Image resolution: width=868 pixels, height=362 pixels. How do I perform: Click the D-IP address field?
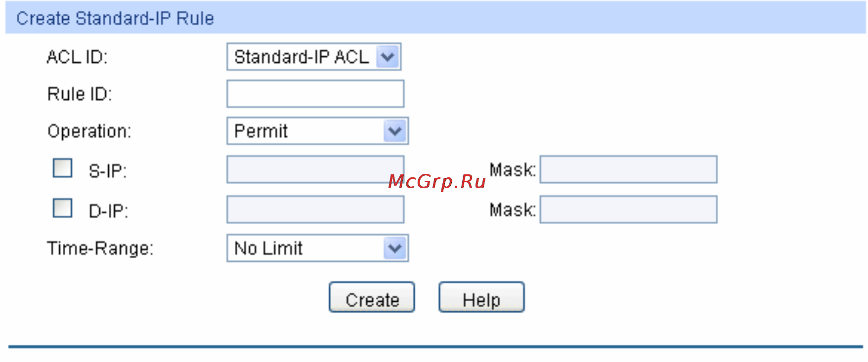click(x=315, y=209)
